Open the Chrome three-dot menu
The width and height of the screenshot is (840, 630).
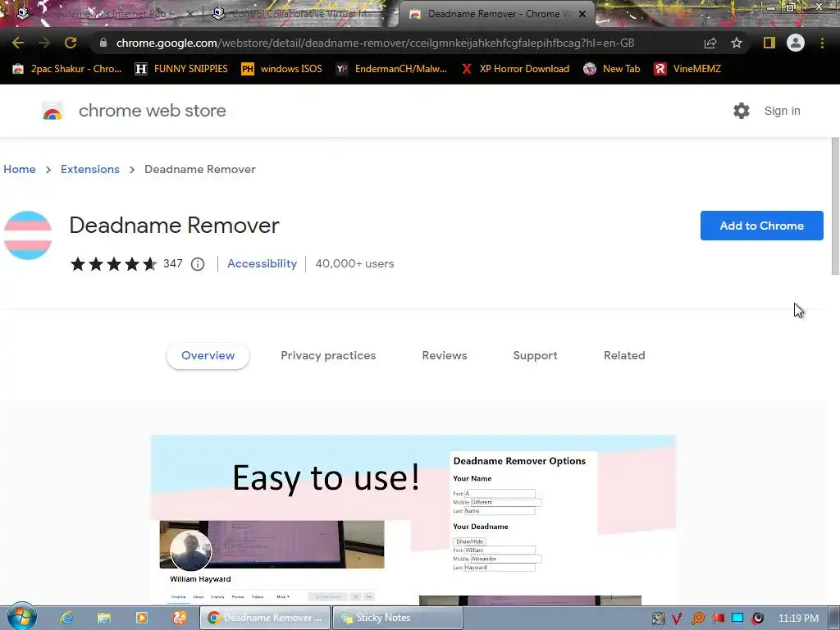click(x=822, y=43)
